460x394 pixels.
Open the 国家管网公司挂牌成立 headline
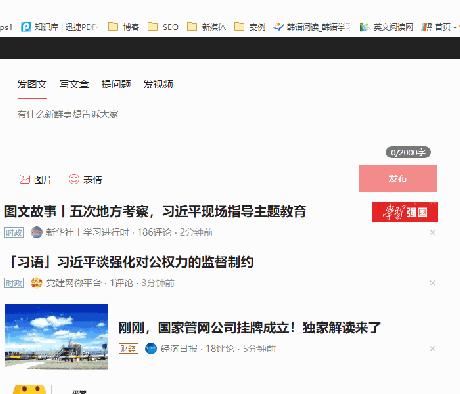click(x=249, y=328)
